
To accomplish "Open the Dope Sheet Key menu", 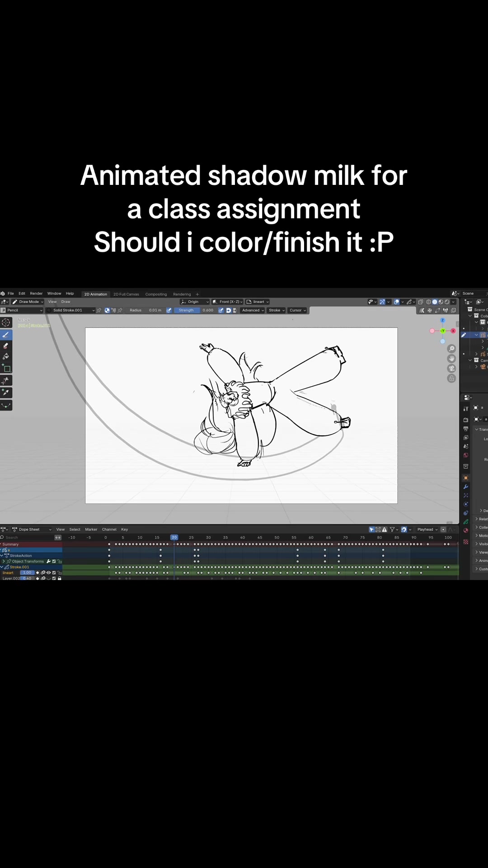I will 125,529.
